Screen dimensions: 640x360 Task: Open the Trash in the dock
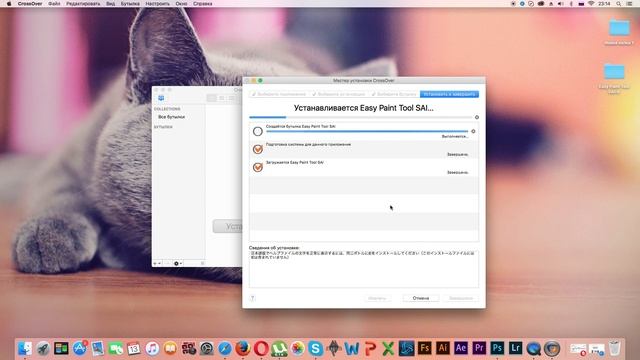coord(614,348)
